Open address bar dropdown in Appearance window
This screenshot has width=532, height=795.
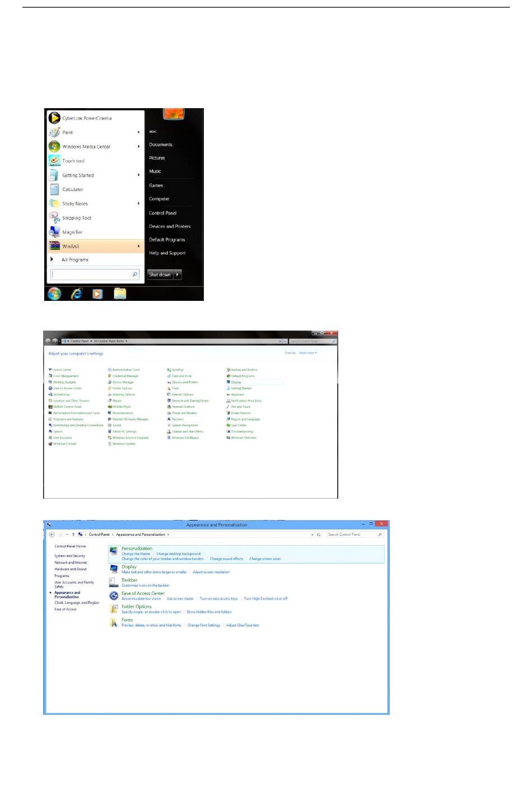coord(312,534)
